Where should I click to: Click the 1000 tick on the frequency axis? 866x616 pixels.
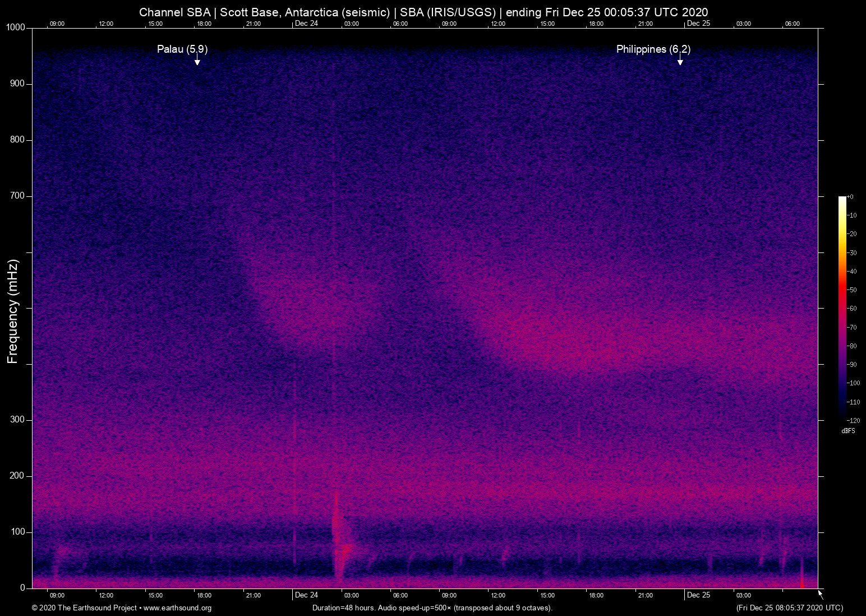click(x=16, y=27)
